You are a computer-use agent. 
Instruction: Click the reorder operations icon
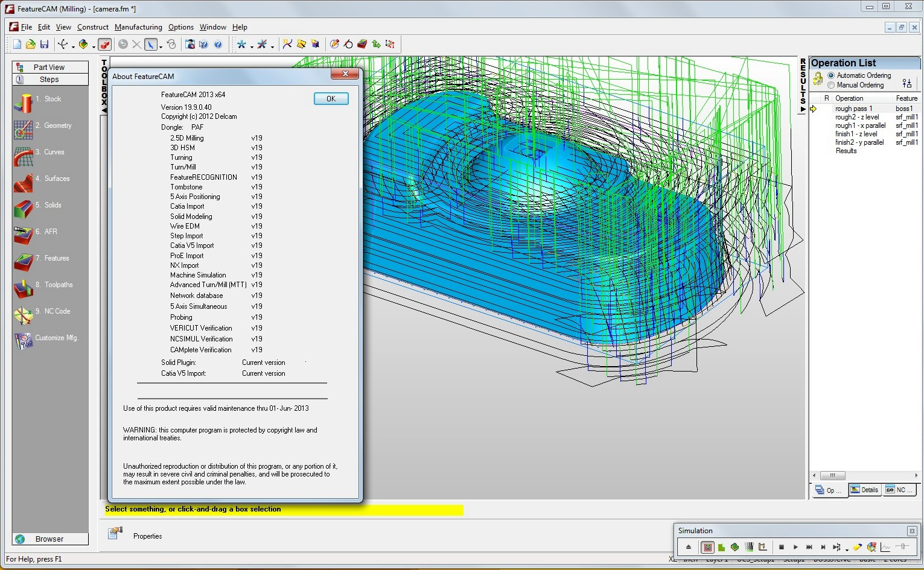pos(906,83)
